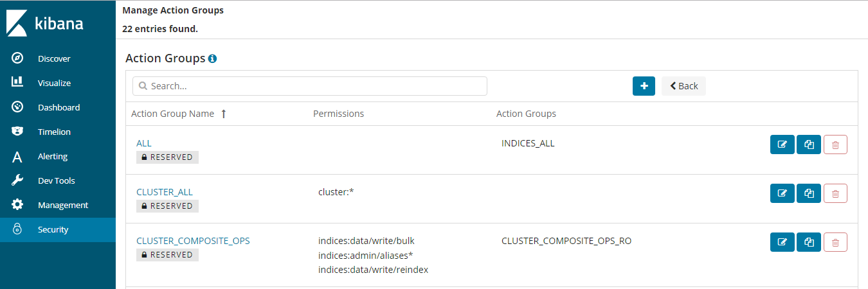Click the Kibana logo
This screenshot has width=868, height=289.
(x=45, y=22)
